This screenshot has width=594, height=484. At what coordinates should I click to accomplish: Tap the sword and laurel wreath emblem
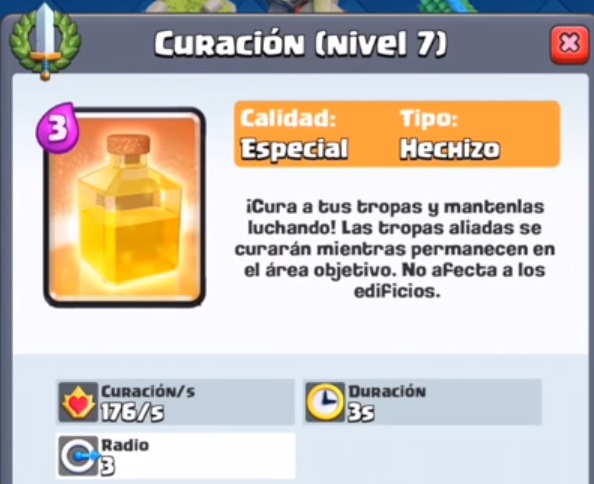point(45,44)
